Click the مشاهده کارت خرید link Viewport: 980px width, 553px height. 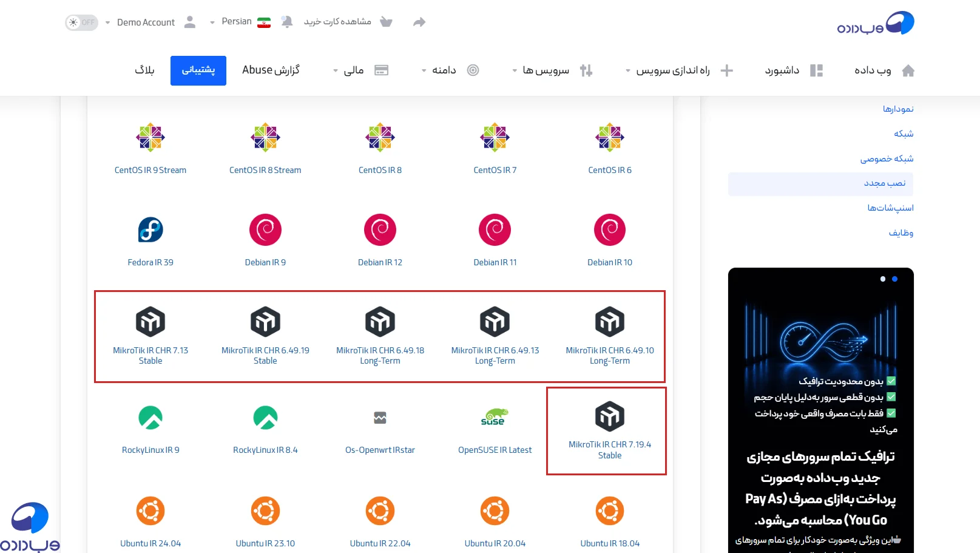[337, 22]
